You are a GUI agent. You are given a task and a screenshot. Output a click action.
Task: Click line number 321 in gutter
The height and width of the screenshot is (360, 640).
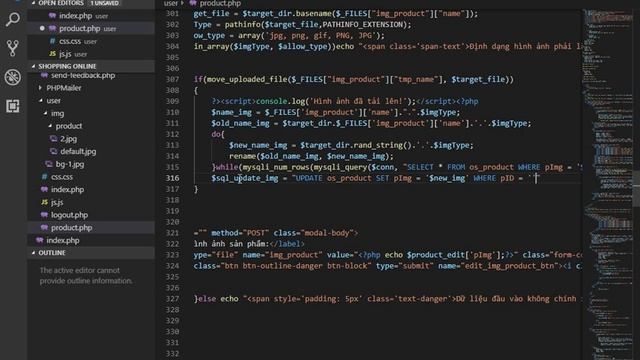point(173,233)
